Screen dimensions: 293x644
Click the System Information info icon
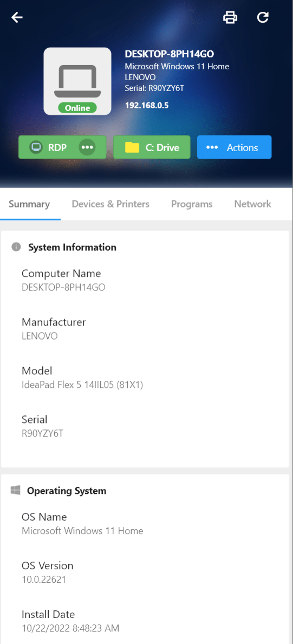pyautogui.click(x=16, y=247)
